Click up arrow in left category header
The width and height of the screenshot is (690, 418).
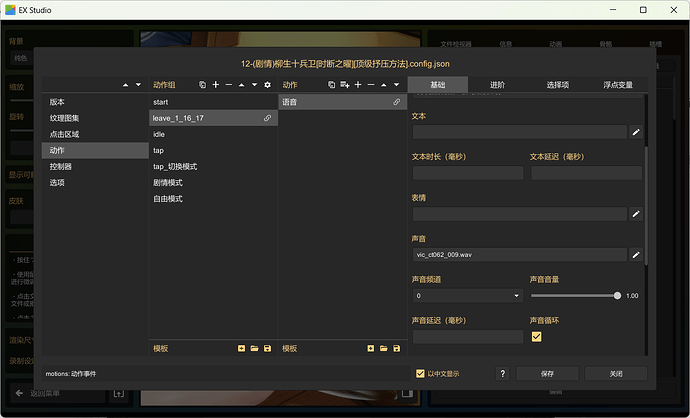pyautogui.click(x=125, y=84)
